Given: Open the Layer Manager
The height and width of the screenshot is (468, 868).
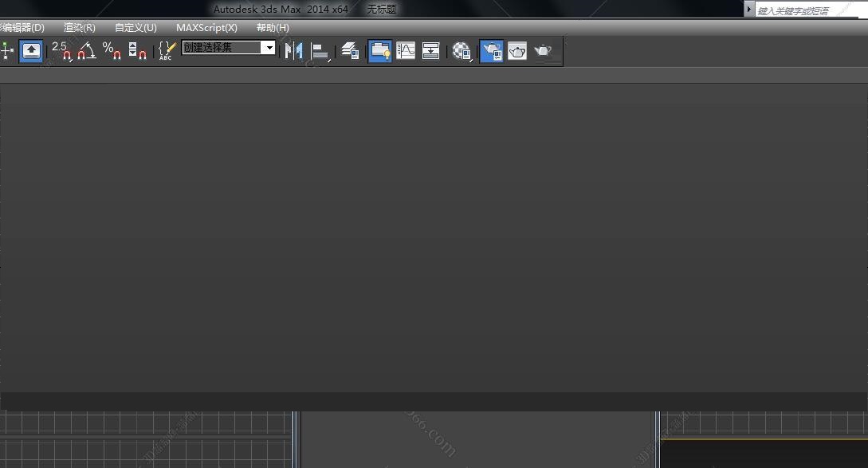Looking at the screenshot, I should point(350,51).
